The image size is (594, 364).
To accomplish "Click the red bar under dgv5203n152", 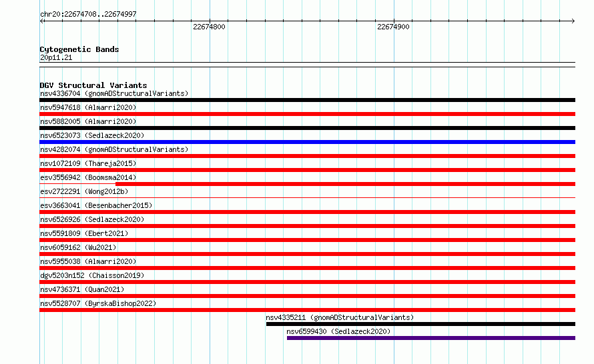I will coord(307,282).
